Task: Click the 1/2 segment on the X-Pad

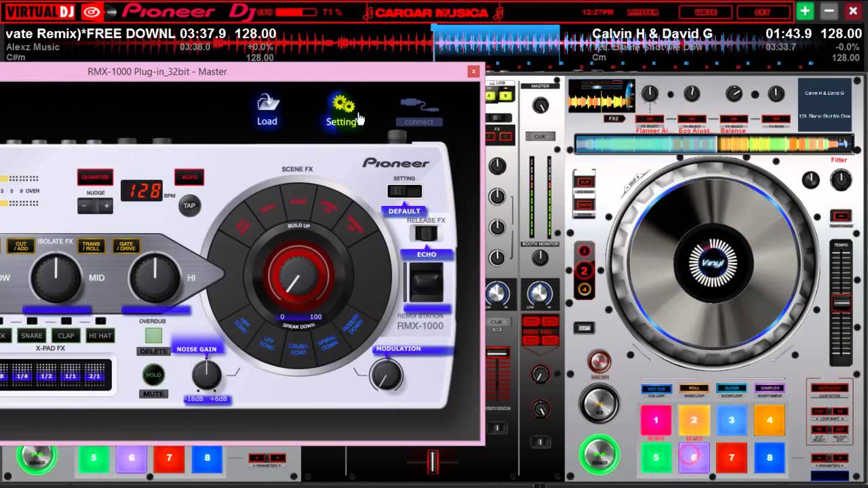Action: click(x=46, y=376)
